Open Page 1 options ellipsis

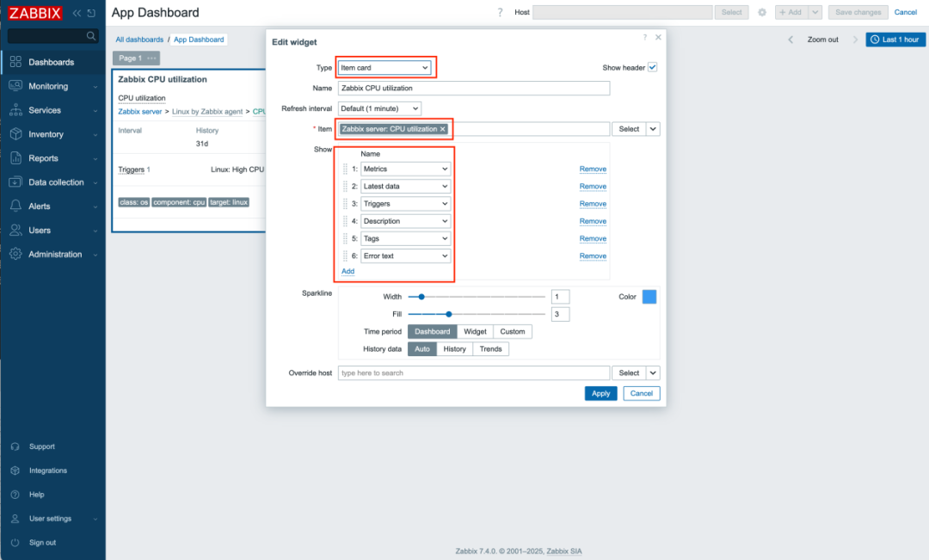(151, 58)
